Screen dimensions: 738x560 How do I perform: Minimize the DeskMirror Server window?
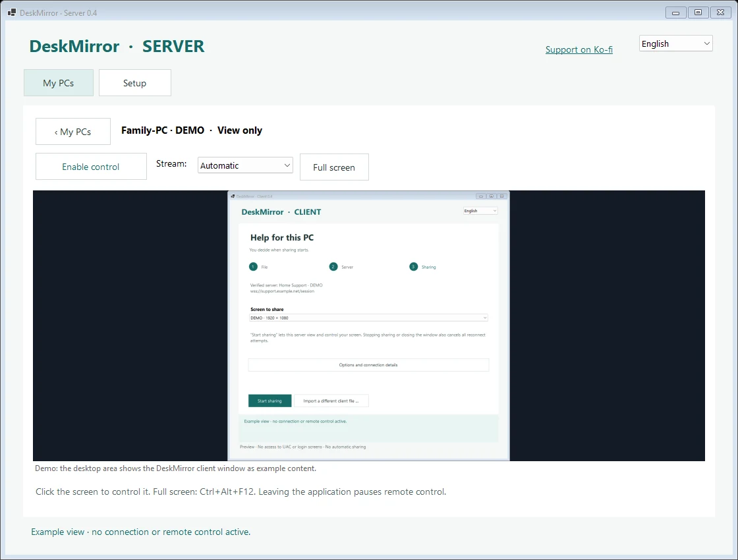click(x=675, y=13)
